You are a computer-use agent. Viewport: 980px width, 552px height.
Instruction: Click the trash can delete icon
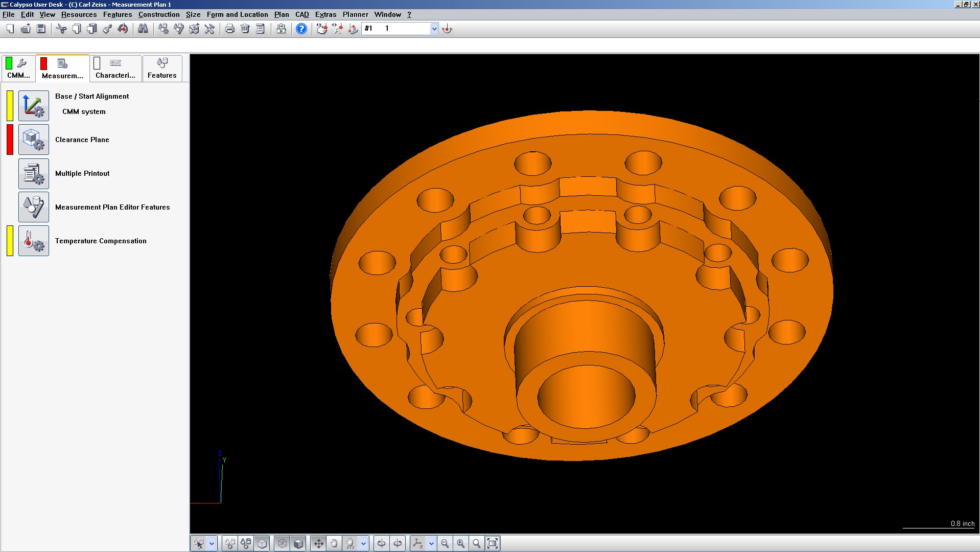point(245,29)
